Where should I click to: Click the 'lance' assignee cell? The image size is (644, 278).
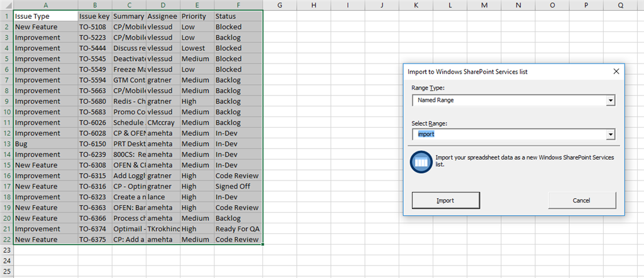pos(163,197)
